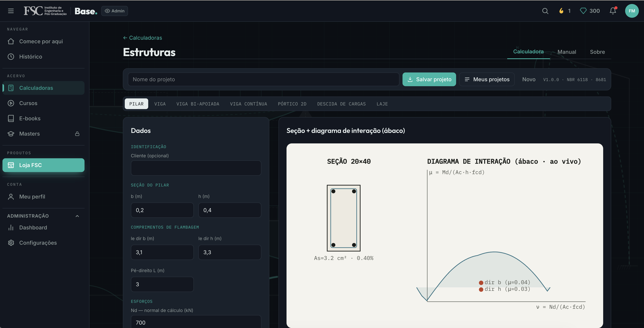Switch to the Viga Contínua tab
Image resolution: width=644 pixels, height=328 pixels.
coord(249,104)
